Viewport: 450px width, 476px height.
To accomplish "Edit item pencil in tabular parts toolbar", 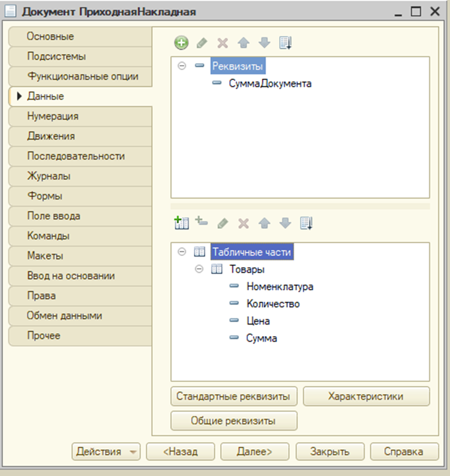I will tap(223, 223).
